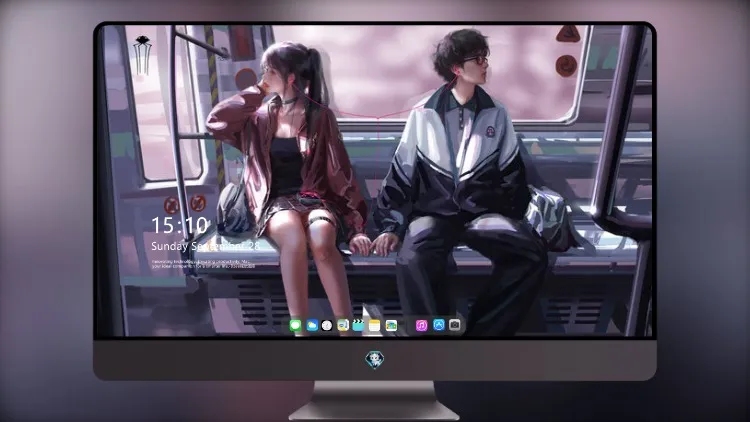This screenshot has height=422, width=750.
Task: Open the Photos gallery app in the dock
Action: pyautogui.click(x=391, y=325)
